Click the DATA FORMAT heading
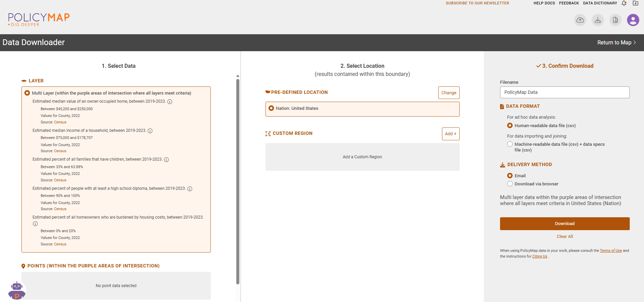This screenshot has height=302, width=644. [x=520, y=106]
